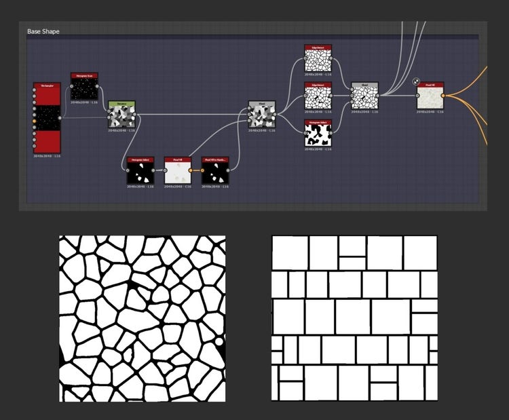Click the orange input connector on Tile Sampler
The height and width of the screenshot is (420, 509).
34,121
